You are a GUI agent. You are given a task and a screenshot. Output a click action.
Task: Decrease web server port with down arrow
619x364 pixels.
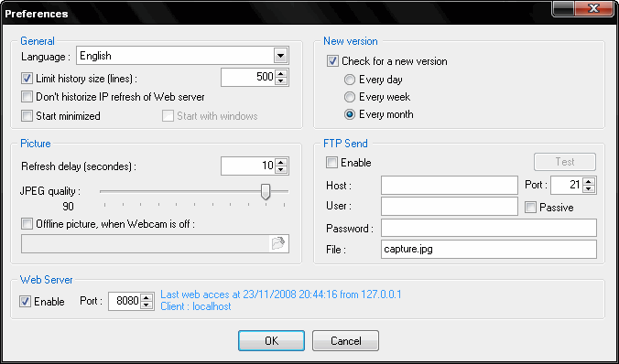(x=147, y=305)
